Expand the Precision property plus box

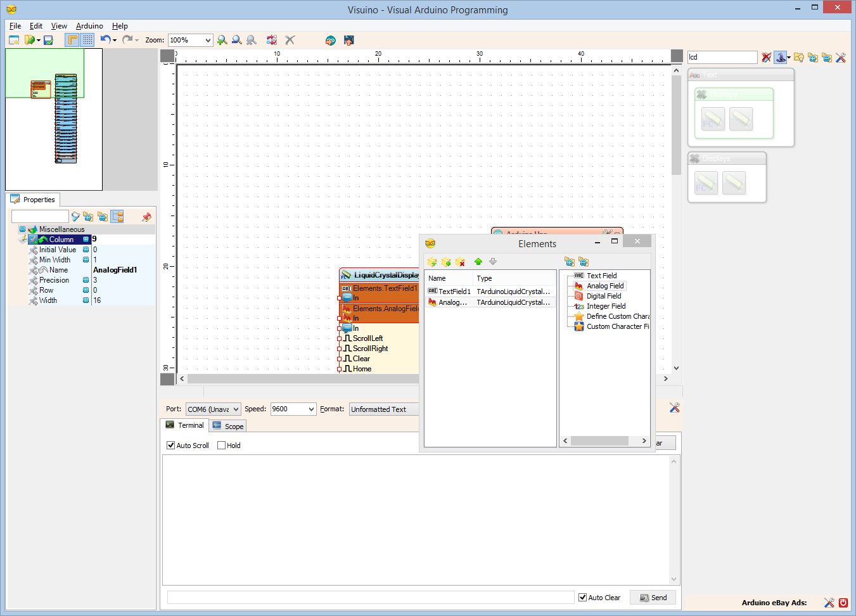86,280
